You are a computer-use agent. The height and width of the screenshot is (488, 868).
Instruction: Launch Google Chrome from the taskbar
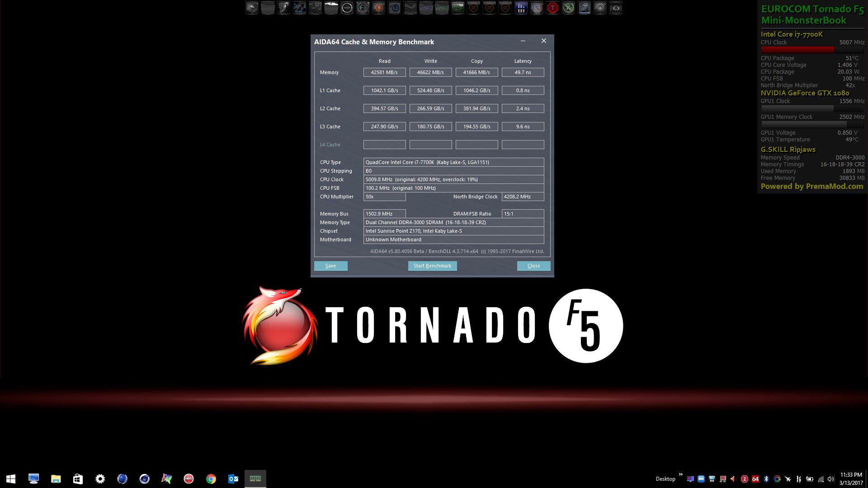tap(211, 479)
